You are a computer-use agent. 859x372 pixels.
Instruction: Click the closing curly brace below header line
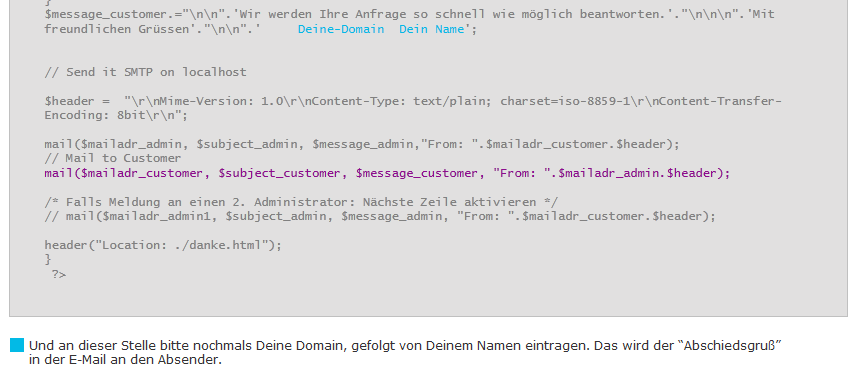click(x=48, y=259)
